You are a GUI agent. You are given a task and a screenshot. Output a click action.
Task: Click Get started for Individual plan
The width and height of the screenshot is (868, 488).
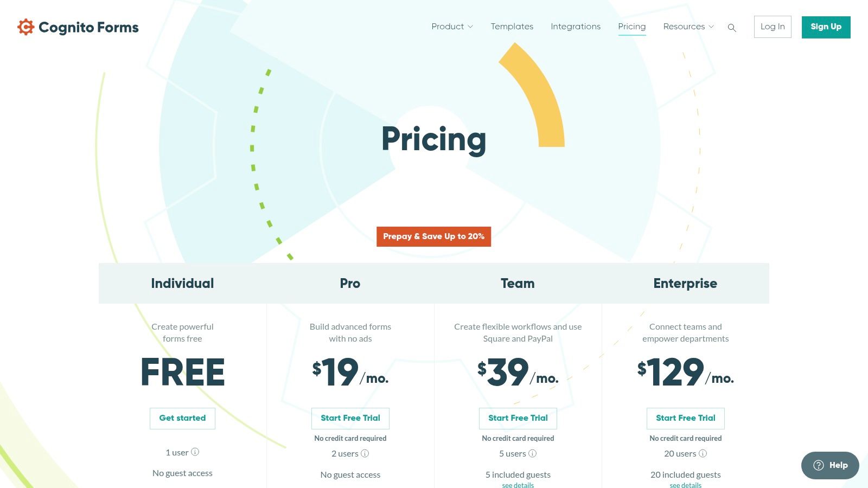coord(182,418)
